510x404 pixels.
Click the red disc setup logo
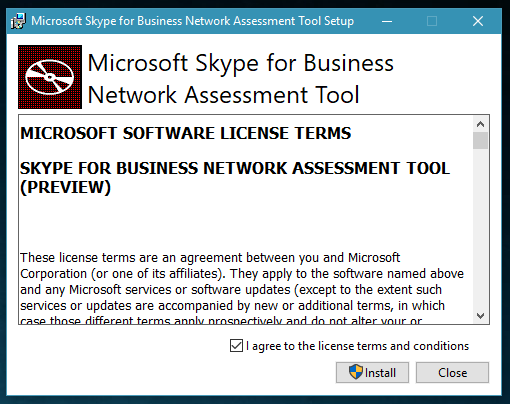pyautogui.click(x=50, y=77)
